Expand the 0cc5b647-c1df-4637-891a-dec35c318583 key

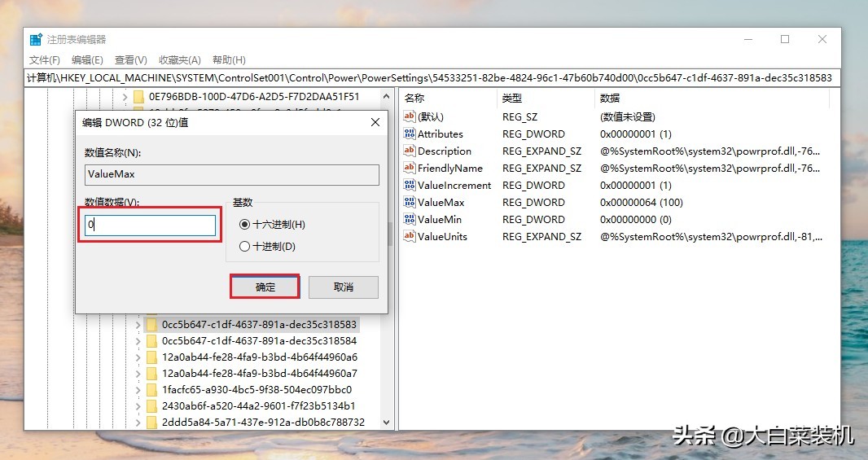tap(138, 324)
